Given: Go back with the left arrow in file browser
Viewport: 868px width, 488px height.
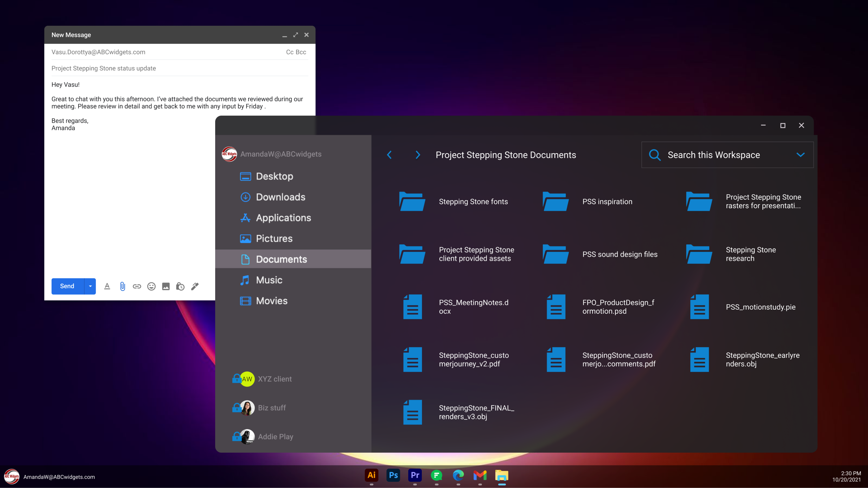Looking at the screenshot, I should (x=390, y=155).
